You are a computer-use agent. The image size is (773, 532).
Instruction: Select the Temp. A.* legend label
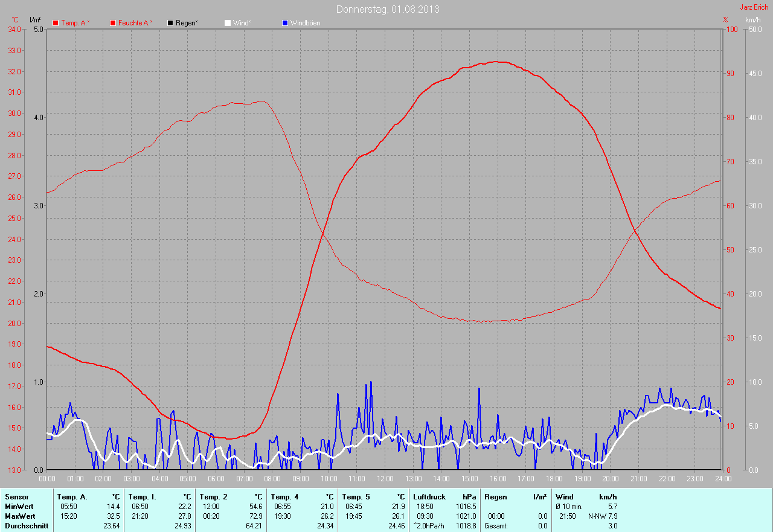[75, 23]
